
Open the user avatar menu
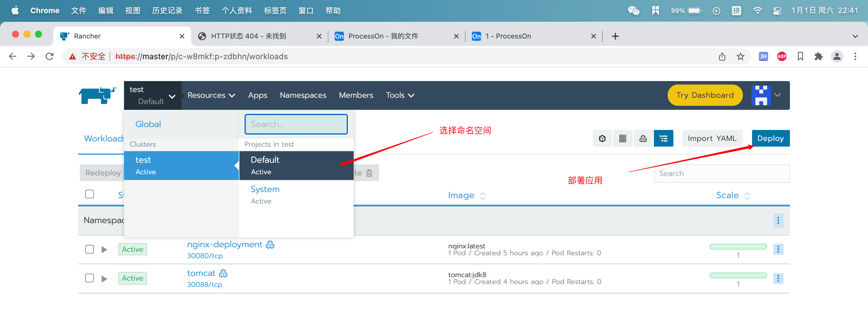(x=761, y=95)
